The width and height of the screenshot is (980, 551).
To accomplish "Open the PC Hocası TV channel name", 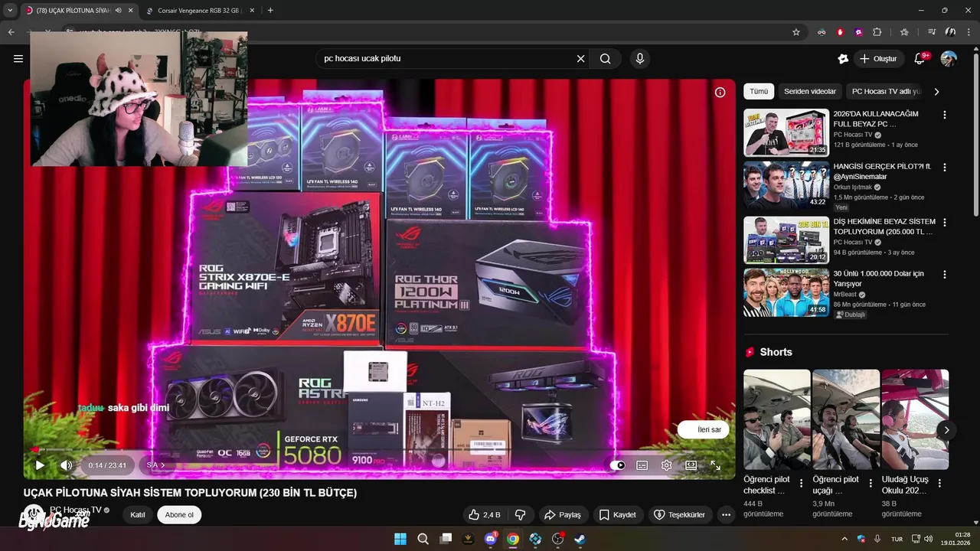I will 75,510.
